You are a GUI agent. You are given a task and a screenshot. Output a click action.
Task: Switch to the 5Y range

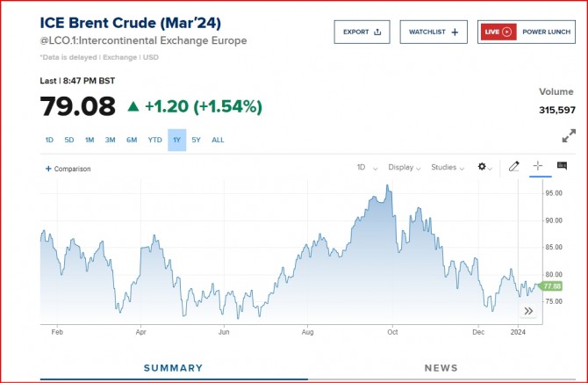tap(197, 140)
